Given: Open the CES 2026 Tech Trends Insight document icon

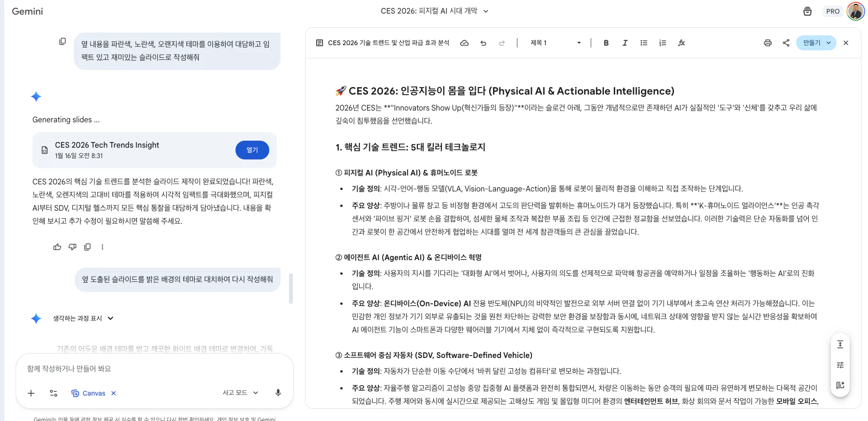Looking at the screenshot, I should [45, 150].
